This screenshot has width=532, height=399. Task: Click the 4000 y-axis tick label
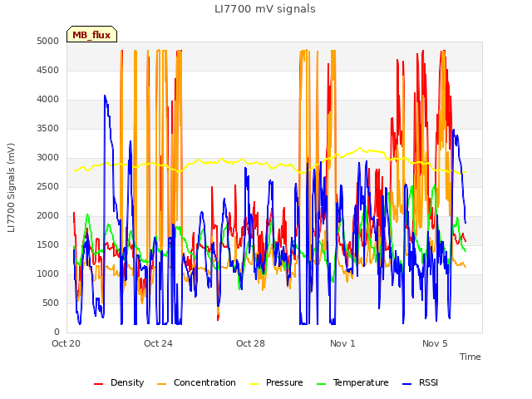[x=48, y=100]
